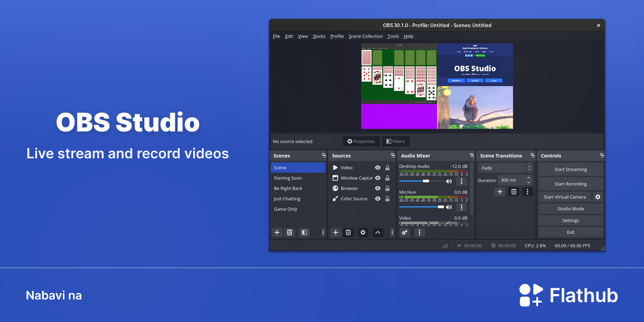Viewport: 644px width, 322px height.
Task: Open Mic/Aux three-dot options
Action: pyautogui.click(x=461, y=207)
